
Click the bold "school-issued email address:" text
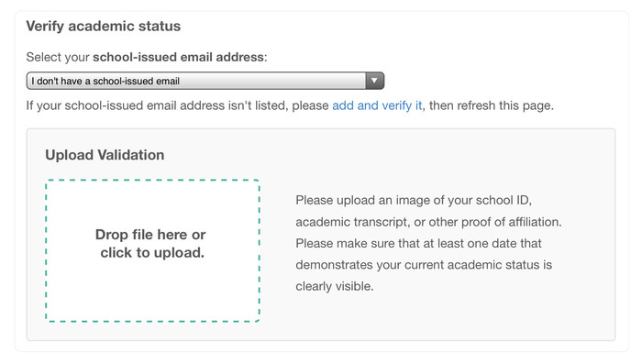pos(180,57)
